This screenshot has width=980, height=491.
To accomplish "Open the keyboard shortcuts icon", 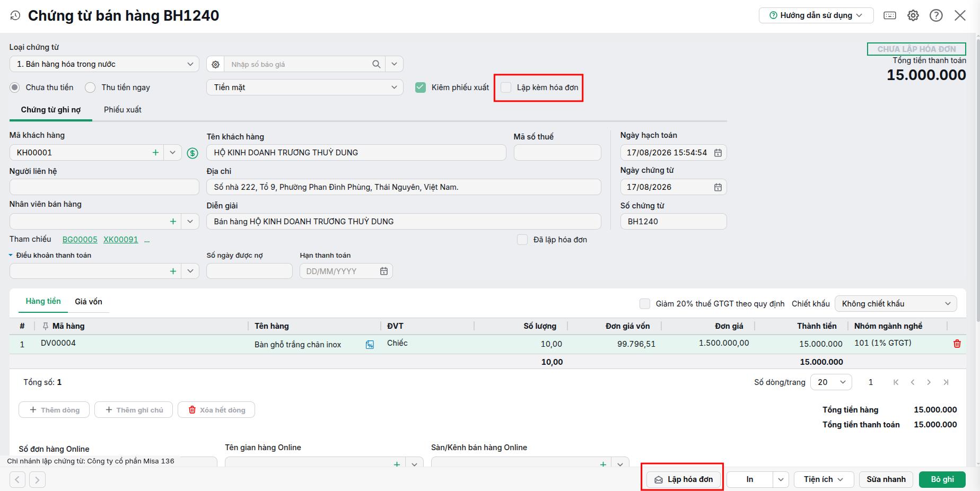I will click(x=890, y=15).
